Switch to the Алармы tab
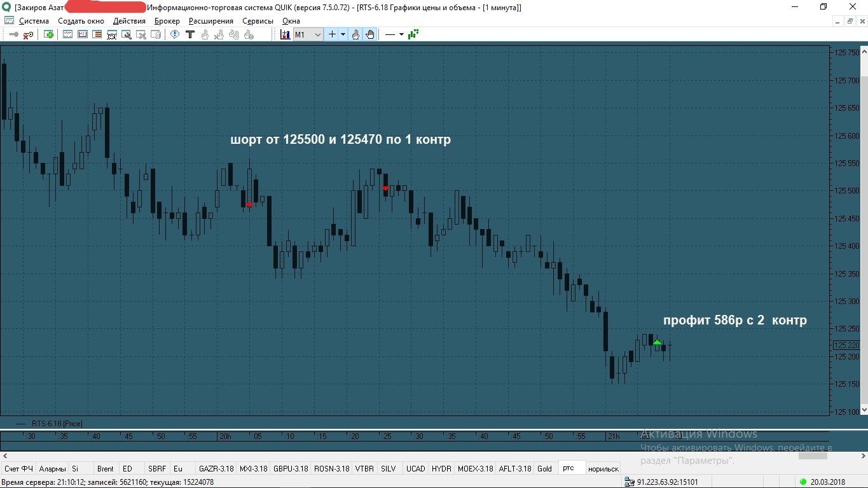868x488 pixels. 52,468
